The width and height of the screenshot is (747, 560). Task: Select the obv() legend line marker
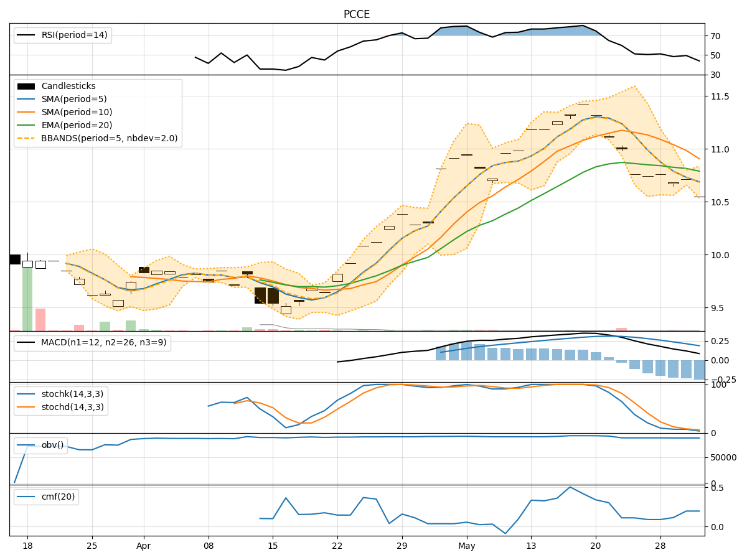coord(26,444)
